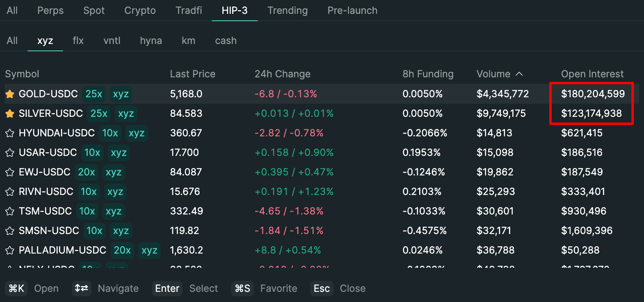Click the TSM-USDC star icon
644x302 pixels.
[x=10, y=211]
